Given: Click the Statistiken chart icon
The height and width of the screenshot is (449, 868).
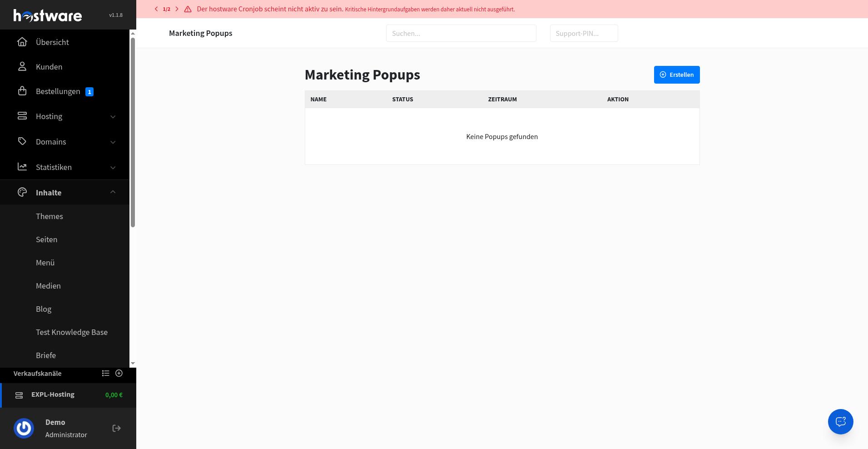Looking at the screenshot, I should (x=22, y=167).
